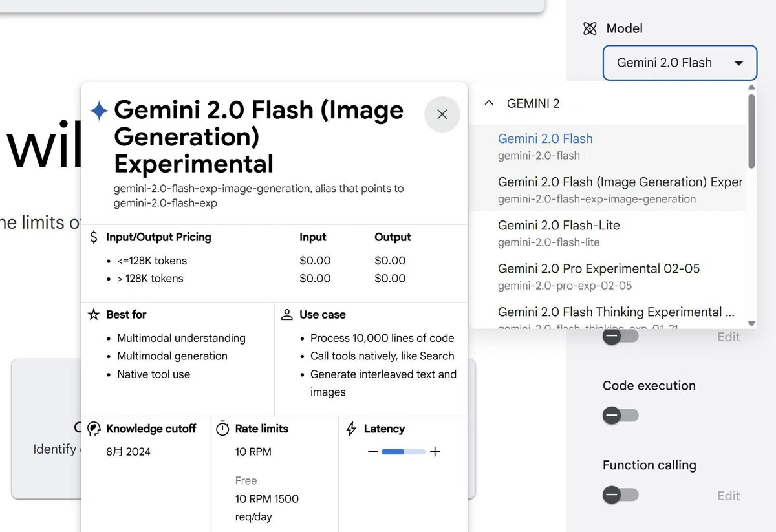Click the 10 RPM 1500 req/day free limit
Image resolution: width=776 pixels, height=532 pixels.
pyautogui.click(x=266, y=507)
